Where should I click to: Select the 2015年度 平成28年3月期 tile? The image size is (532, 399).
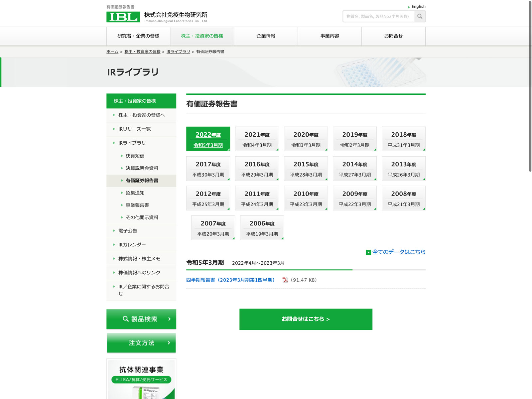[306, 169]
